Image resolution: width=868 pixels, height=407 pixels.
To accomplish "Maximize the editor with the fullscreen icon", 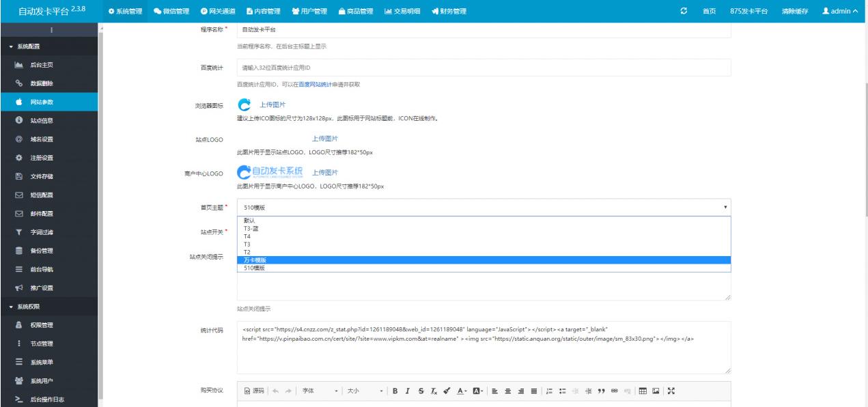I will tap(671, 392).
